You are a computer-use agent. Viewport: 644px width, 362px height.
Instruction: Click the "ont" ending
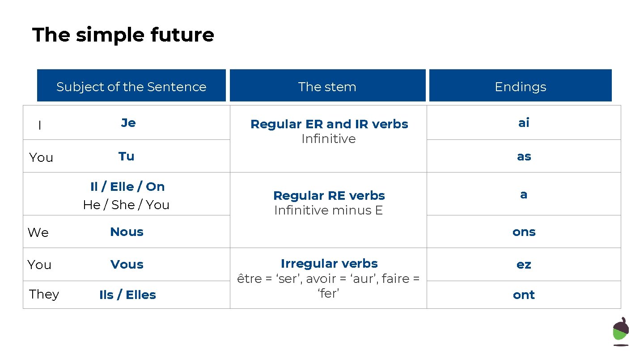click(524, 295)
